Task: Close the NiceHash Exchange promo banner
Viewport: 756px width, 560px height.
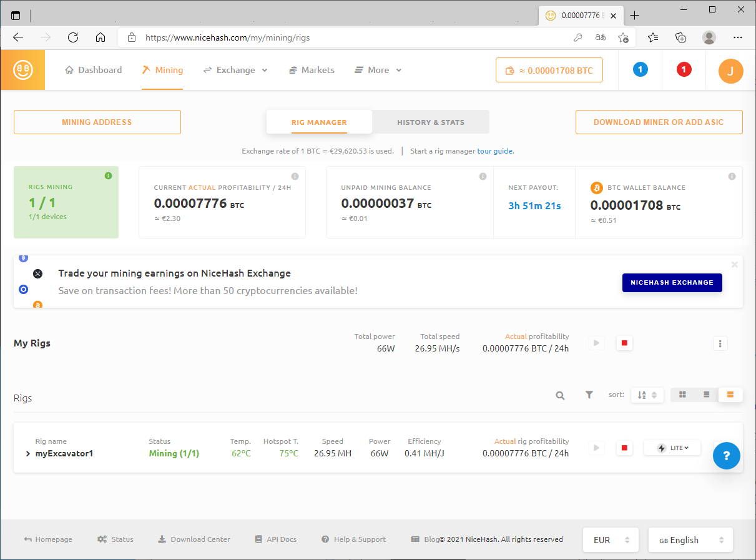Action: 735,265
